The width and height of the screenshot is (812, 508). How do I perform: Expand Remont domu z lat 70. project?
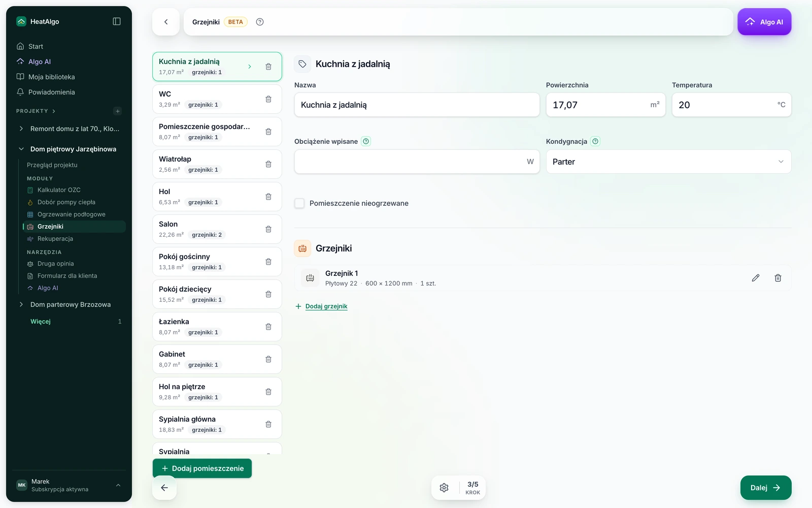point(21,129)
